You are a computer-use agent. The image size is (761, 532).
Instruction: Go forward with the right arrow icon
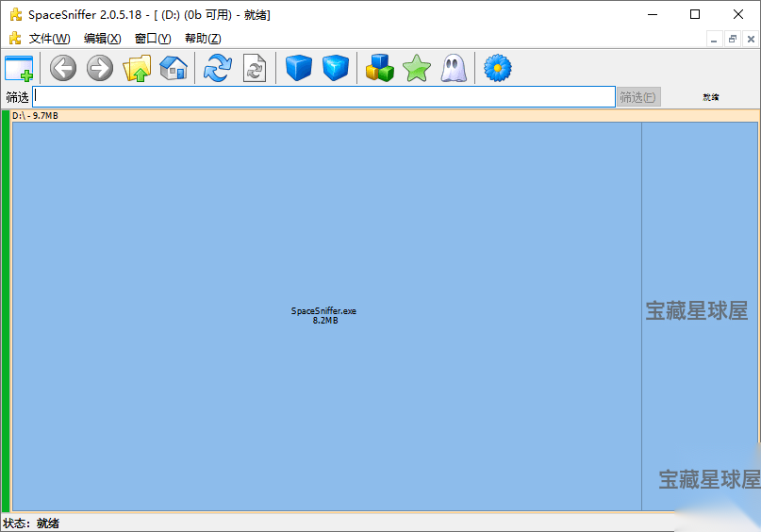point(100,68)
